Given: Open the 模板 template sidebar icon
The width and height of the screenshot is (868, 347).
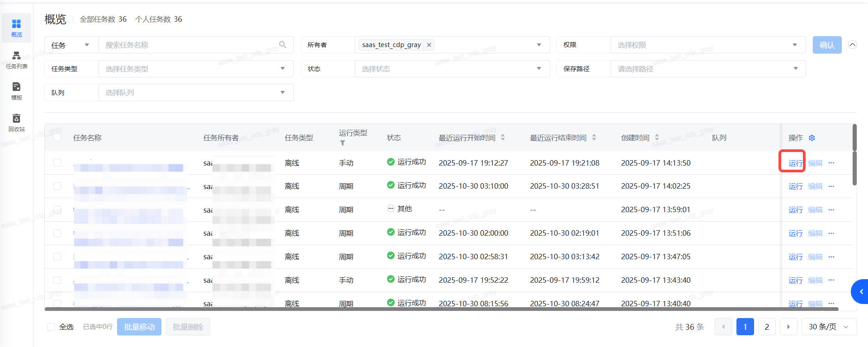Looking at the screenshot, I should [16, 91].
